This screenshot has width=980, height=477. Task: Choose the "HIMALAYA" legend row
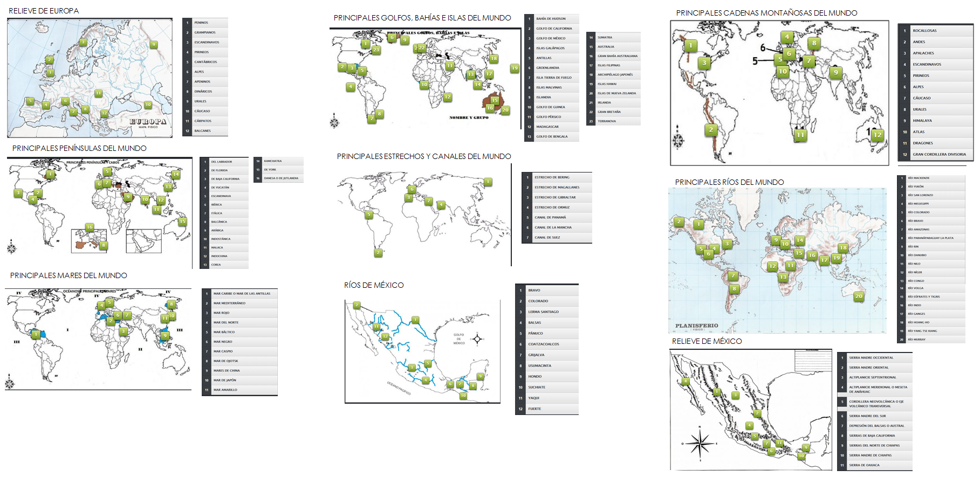[935, 121]
